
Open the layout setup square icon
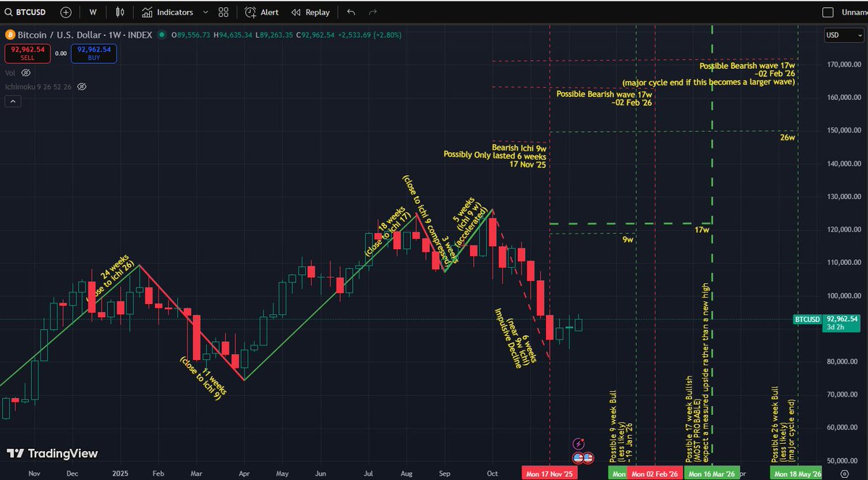pos(828,12)
